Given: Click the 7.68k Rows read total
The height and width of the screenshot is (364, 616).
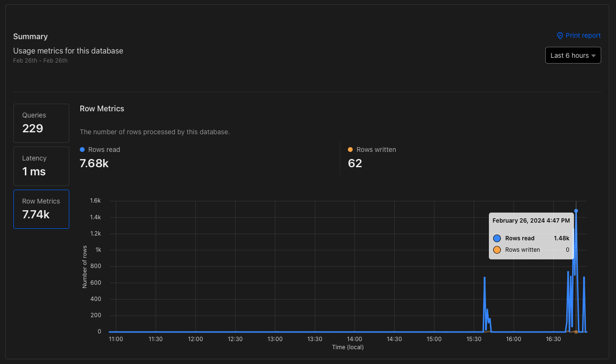Looking at the screenshot, I should 94,163.
